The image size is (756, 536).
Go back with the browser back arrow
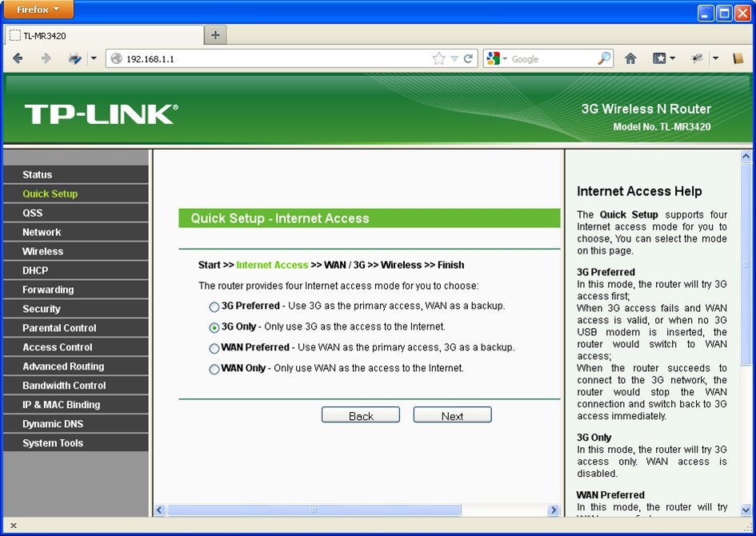coord(18,59)
